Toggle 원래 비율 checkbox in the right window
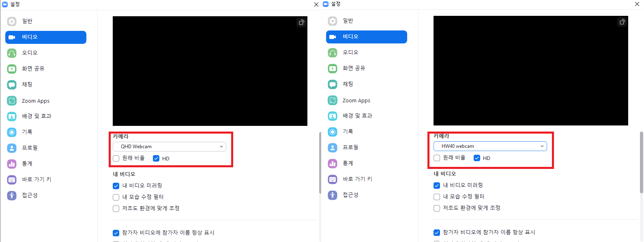This screenshot has height=242, width=644. click(x=437, y=158)
